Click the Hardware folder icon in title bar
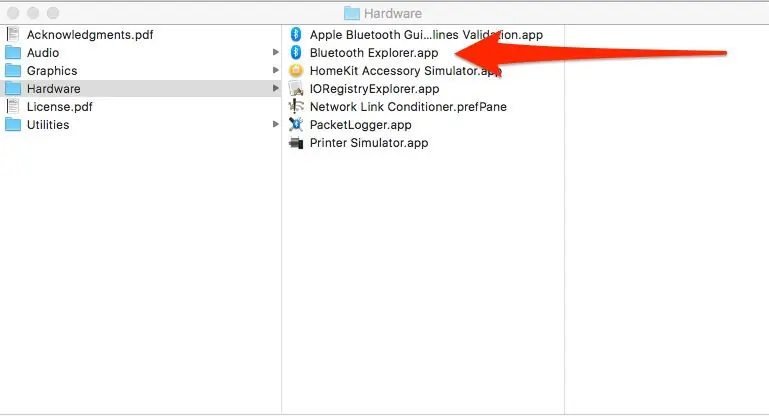The image size is (769, 417). [352, 13]
